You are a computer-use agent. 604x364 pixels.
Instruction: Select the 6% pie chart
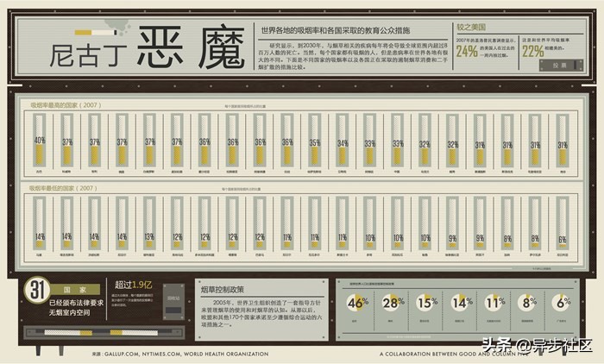point(562,302)
